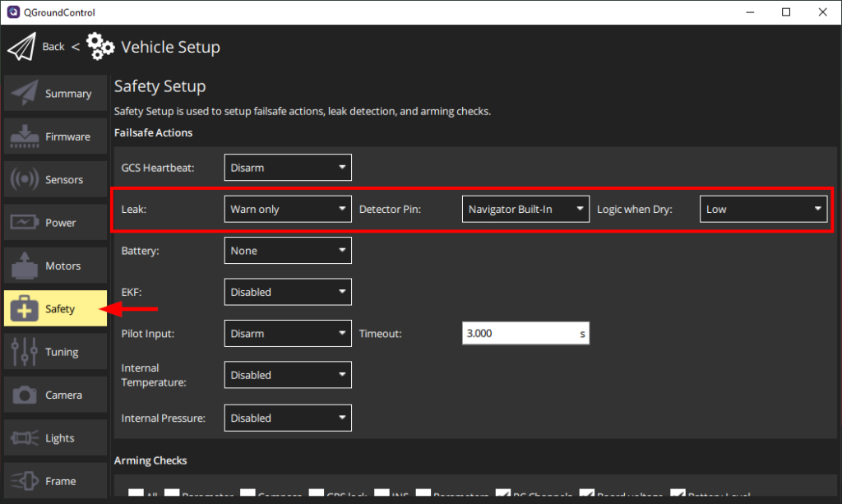
Task: Click the Vehicle Setup gears icon
Action: [100, 47]
